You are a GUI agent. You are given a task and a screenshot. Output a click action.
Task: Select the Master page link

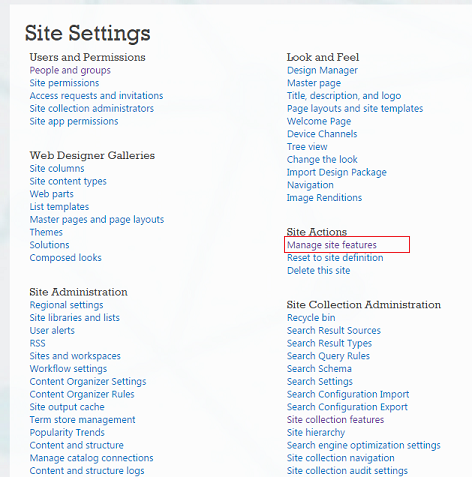[x=314, y=83]
